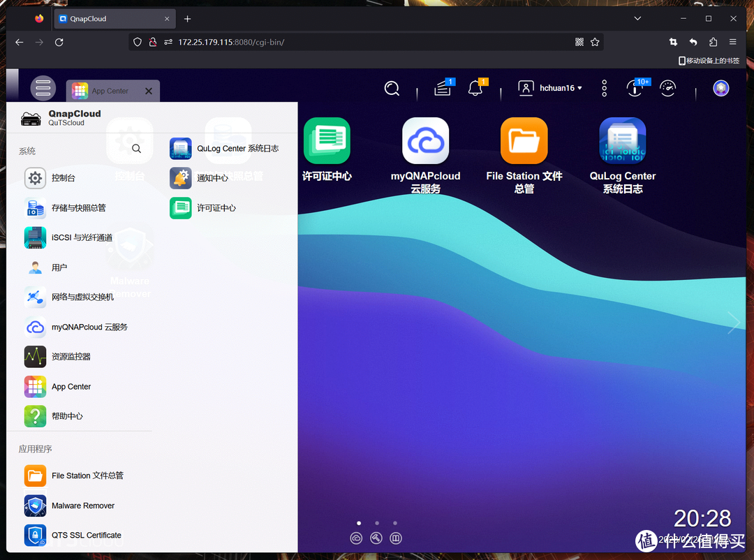
Task: Expand the list-all-tabs chevron
Action: click(637, 19)
